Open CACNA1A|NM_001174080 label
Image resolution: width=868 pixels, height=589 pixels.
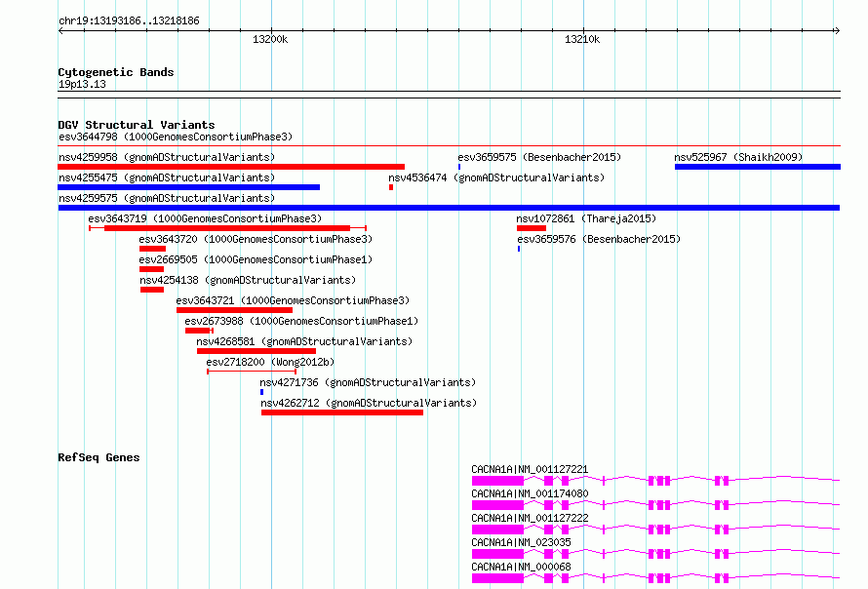(x=530, y=493)
